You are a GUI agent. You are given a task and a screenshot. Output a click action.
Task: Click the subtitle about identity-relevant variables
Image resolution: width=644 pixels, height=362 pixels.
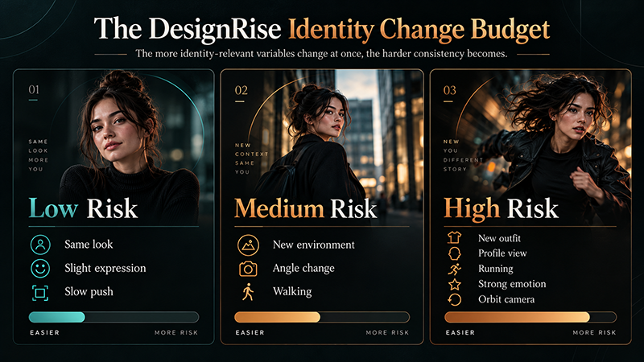point(321,54)
